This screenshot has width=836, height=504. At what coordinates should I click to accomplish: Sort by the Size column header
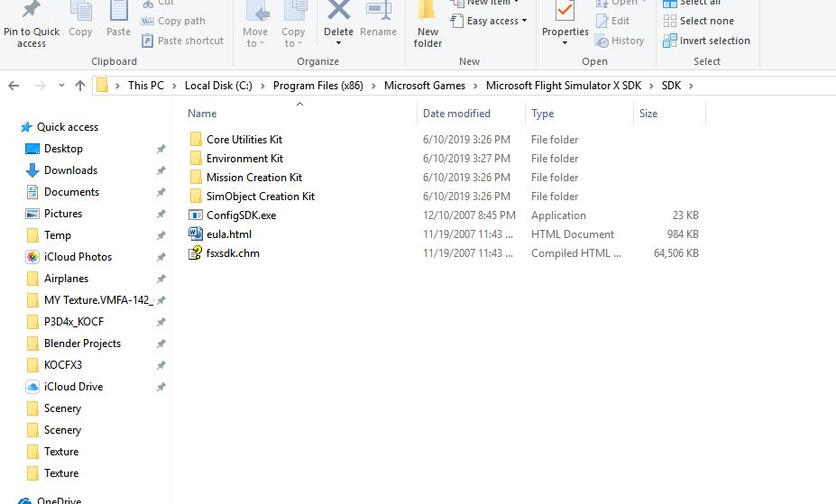click(648, 113)
